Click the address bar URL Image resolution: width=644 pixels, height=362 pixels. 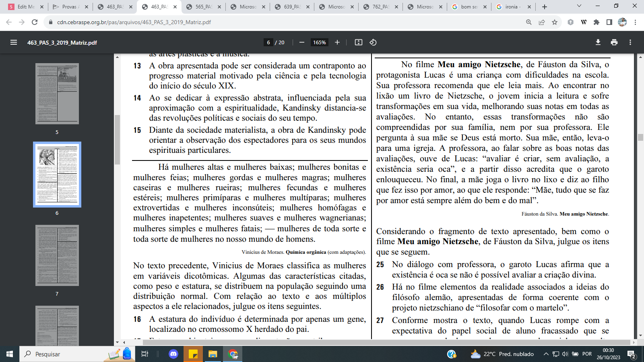(x=134, y=22)
